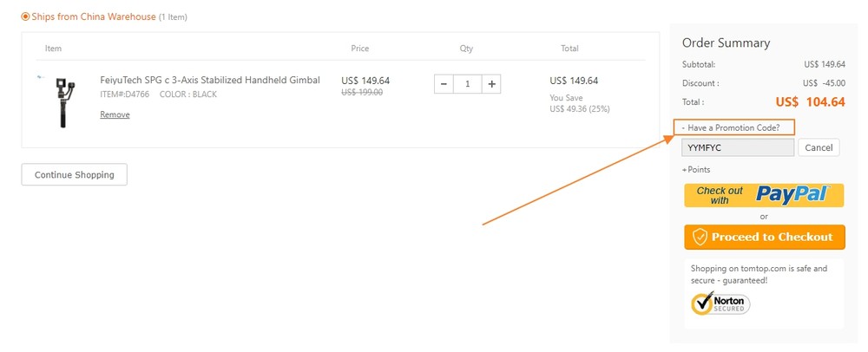Click the Norton checkmark icon
The height and width of the screenshot is (352, 868).
point(702,303)
